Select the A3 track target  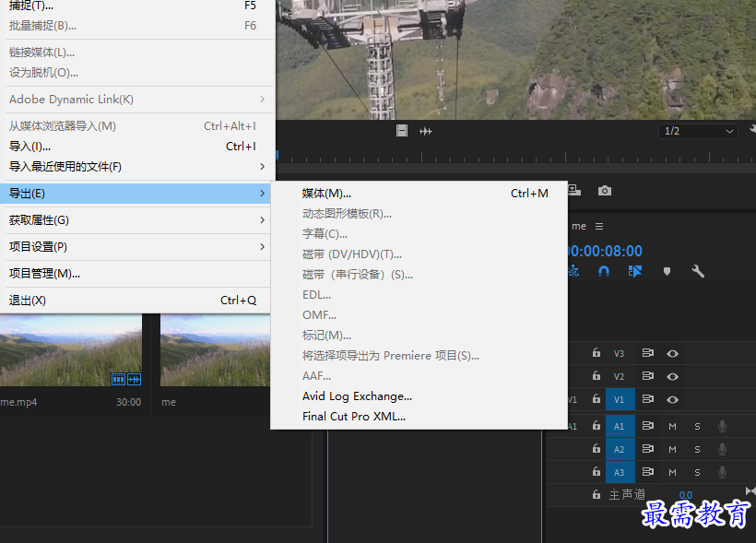click(620, 473)
